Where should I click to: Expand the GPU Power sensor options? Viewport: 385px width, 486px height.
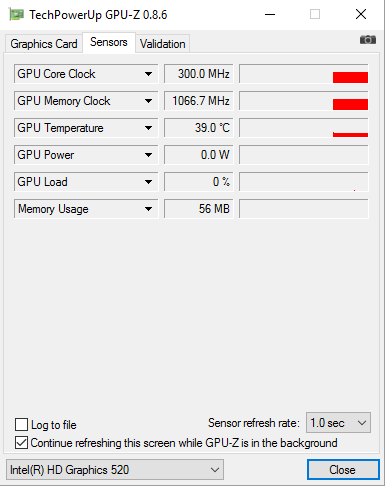pyautogui.click(x=148, y=155)
